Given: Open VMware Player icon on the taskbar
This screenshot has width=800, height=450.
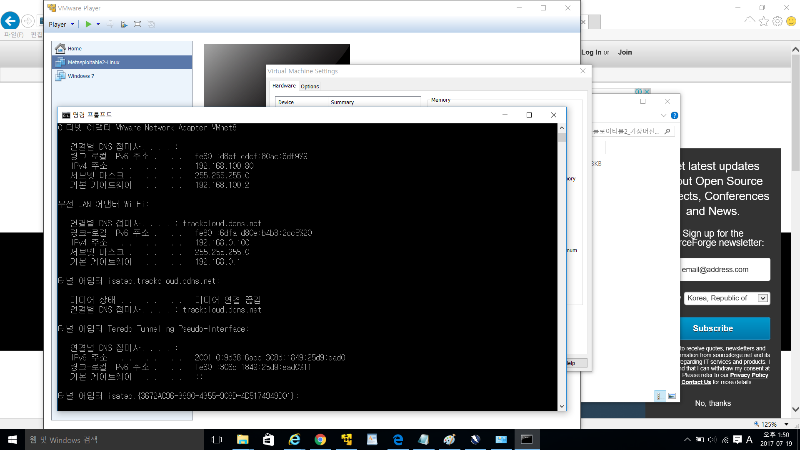Looking at the screenshot, I should click(346, 439).
